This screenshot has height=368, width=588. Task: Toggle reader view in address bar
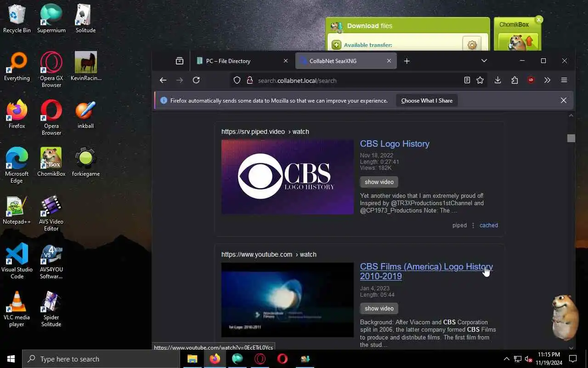[x=467, y=80]
